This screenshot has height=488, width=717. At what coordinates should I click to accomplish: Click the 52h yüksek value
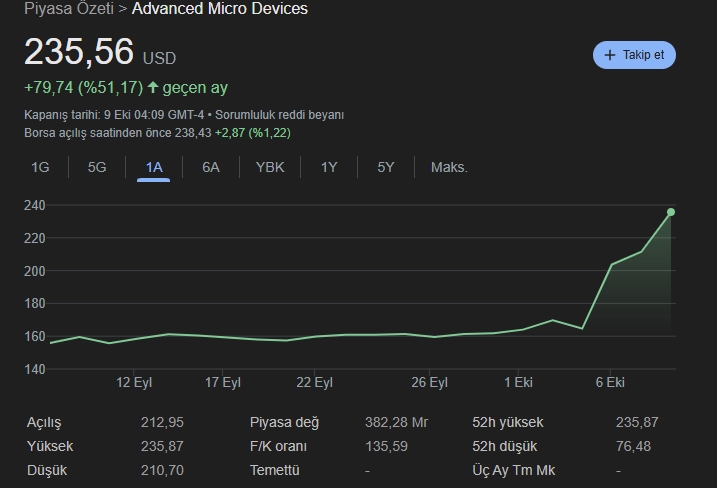pyautogui.click(x=637, y=422)
